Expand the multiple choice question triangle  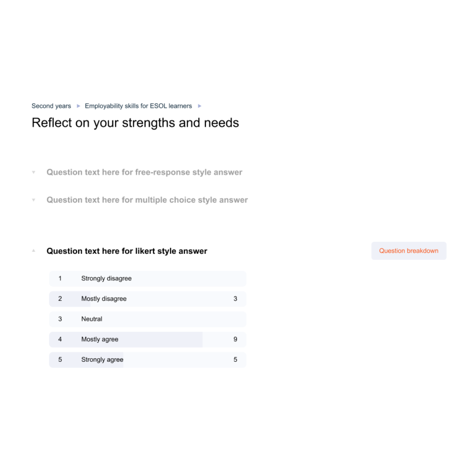pyautogui.click(x=34, y=200)
